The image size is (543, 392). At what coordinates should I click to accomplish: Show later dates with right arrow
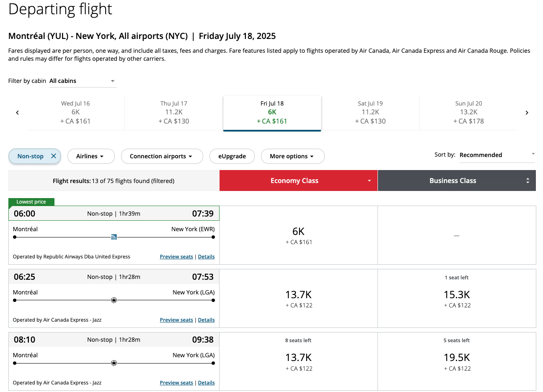[527, 113]
